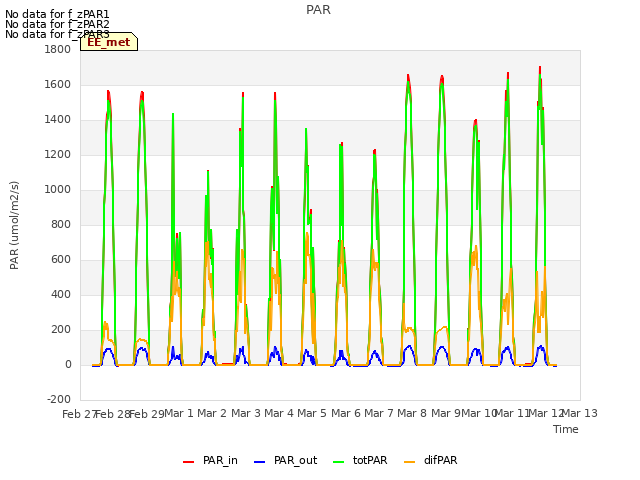Viewport: 640px width, 480px height.
Task: Click the 1400 y-axis tick label
Action: pyautogui.click(x=58, y=120)
